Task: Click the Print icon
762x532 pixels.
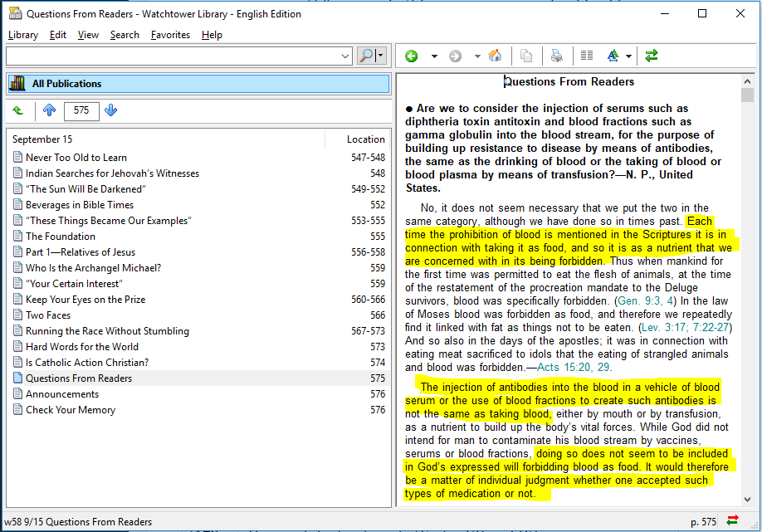Action: click(x=557, y=56)
